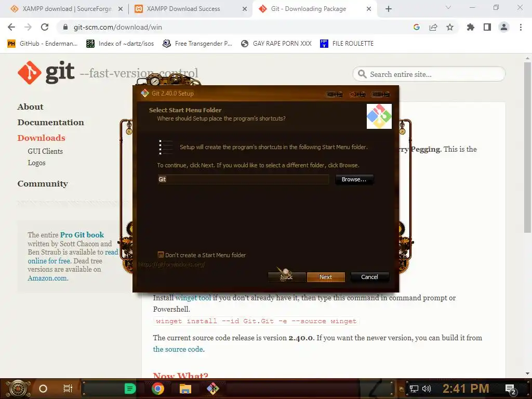Open Task View on the taskbar
The height and width of the screenshot is (399, 532).
click(x=68, y=389)
